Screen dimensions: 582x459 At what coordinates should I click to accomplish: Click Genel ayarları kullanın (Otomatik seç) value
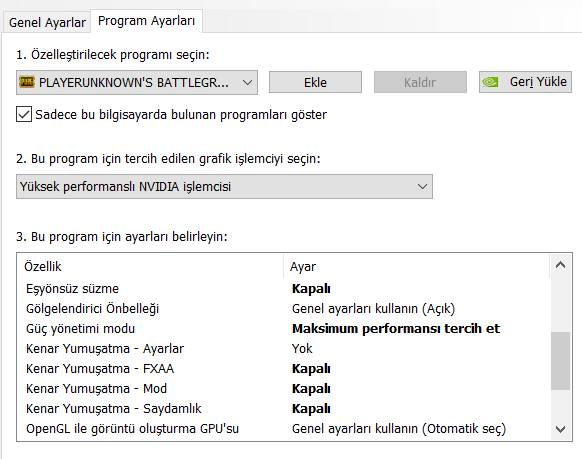[x=399, y=429]
